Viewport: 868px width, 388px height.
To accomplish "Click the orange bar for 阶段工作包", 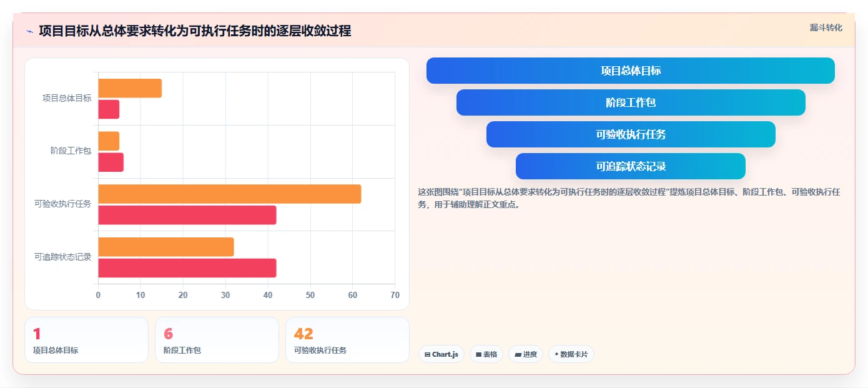I will [109, 141].
